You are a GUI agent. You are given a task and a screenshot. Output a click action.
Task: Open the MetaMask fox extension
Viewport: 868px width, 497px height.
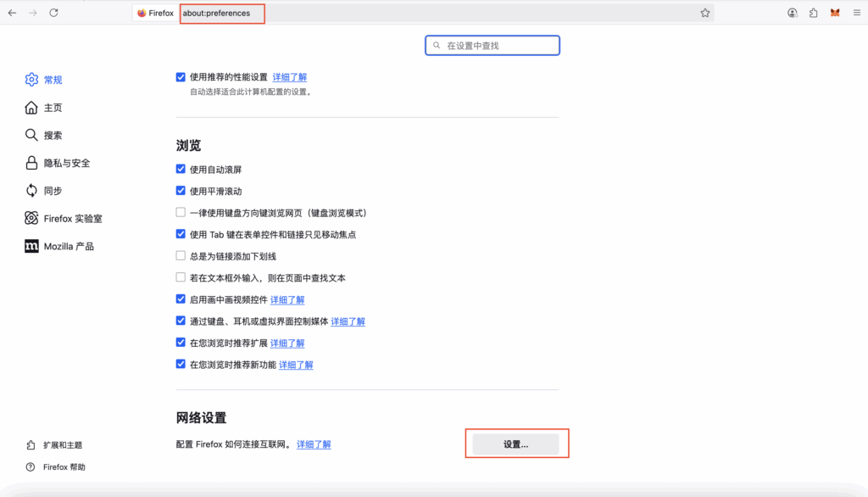(835, 13)
